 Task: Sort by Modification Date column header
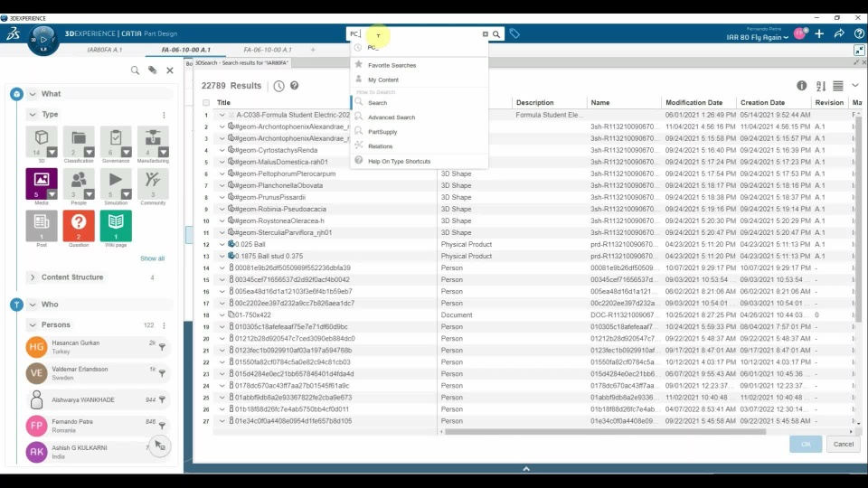pos(693,102)
